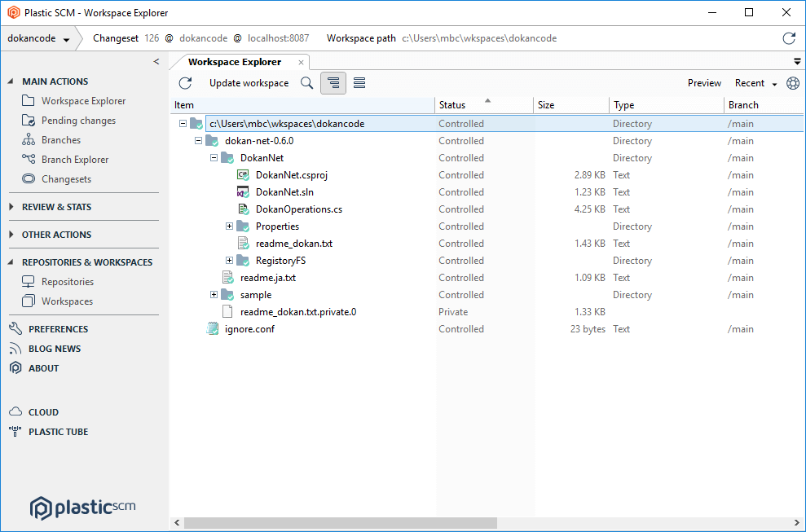Open the settings gear in the toolbar
The image size is (806, 532).
click(793, 83)
